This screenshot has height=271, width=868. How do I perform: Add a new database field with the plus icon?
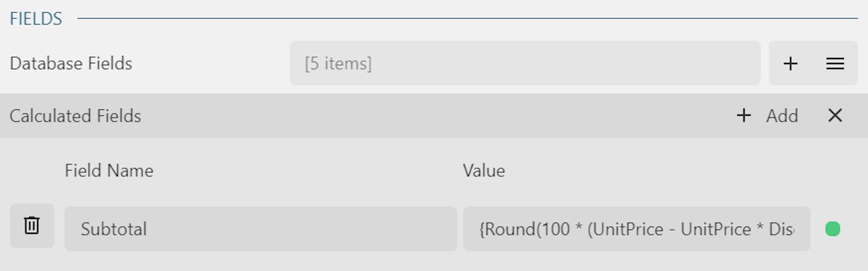coord(790,63)
